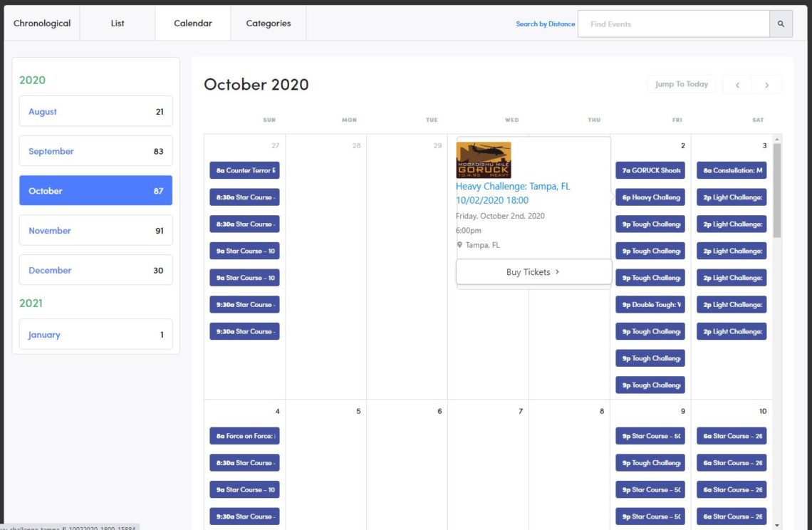Go to the previous month with the left chevron
This screenshot has height=530, width=812.
(737, 85)
